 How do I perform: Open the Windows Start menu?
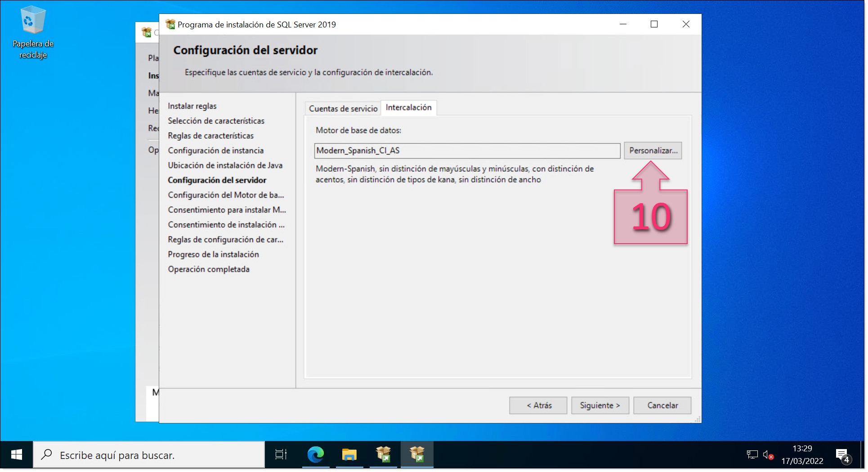(x=17, y=455)
